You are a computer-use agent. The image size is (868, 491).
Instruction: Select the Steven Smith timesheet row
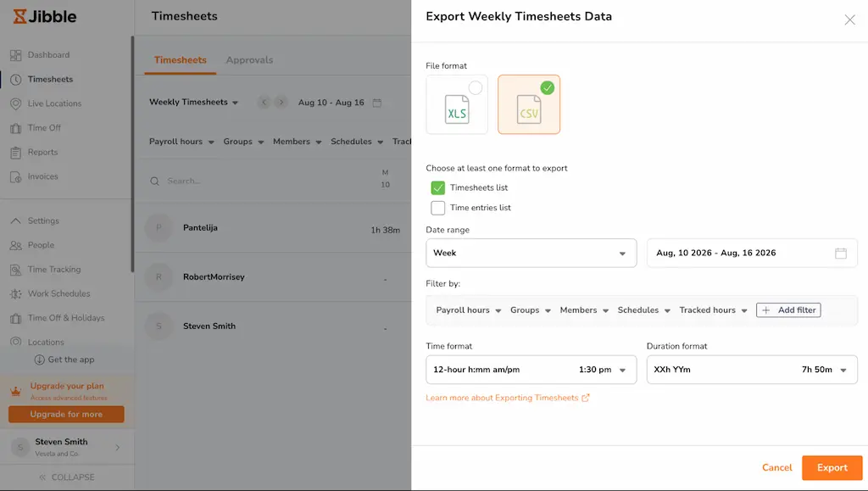pos(274,326)
